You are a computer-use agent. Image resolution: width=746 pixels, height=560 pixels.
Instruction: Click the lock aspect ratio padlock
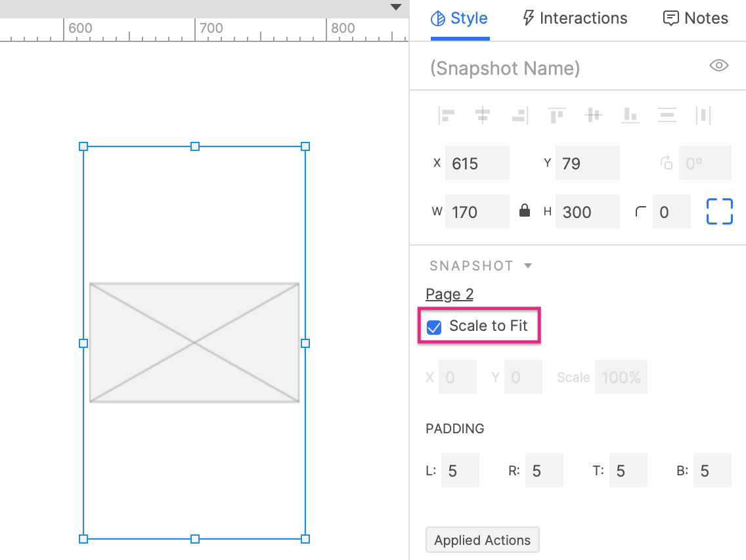[524, 211]
